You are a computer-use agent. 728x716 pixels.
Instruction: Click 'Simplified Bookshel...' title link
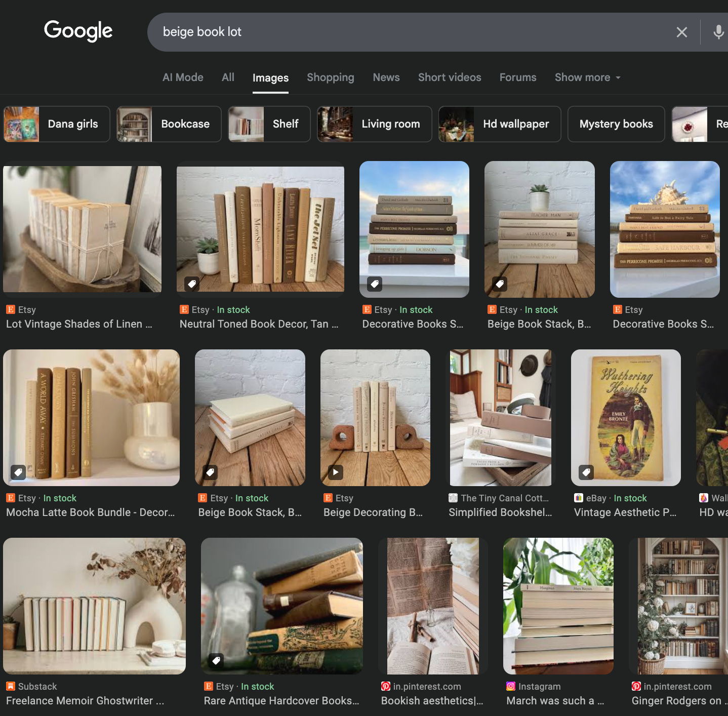pos(500,512)
